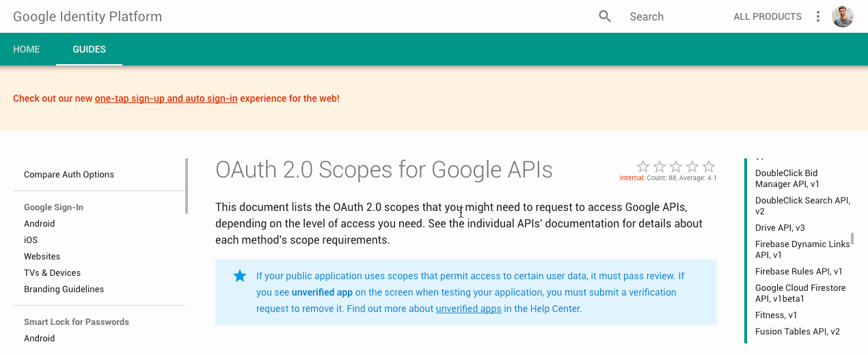Image resolution: width=868 pixels, height=355 pixels.
Task: Jump to Fitness, v1 section
Action: pos(776,315)
